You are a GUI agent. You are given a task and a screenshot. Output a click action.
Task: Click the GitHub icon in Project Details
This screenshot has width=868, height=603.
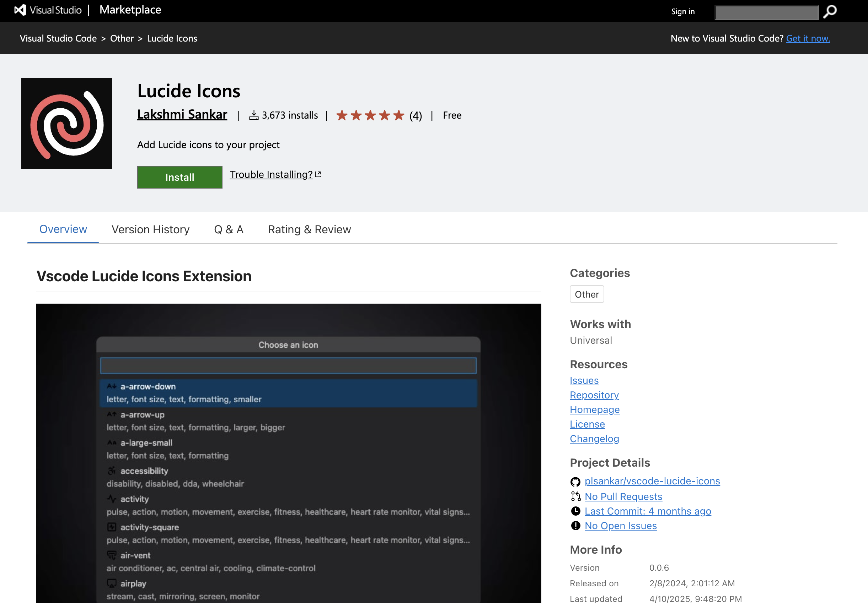point(575,482)
